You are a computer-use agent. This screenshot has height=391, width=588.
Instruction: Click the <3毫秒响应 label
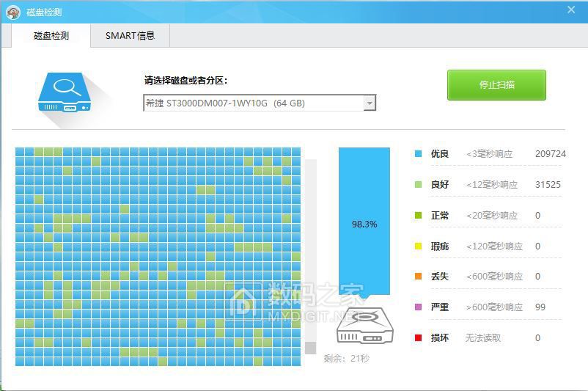(x=489, y=154)
